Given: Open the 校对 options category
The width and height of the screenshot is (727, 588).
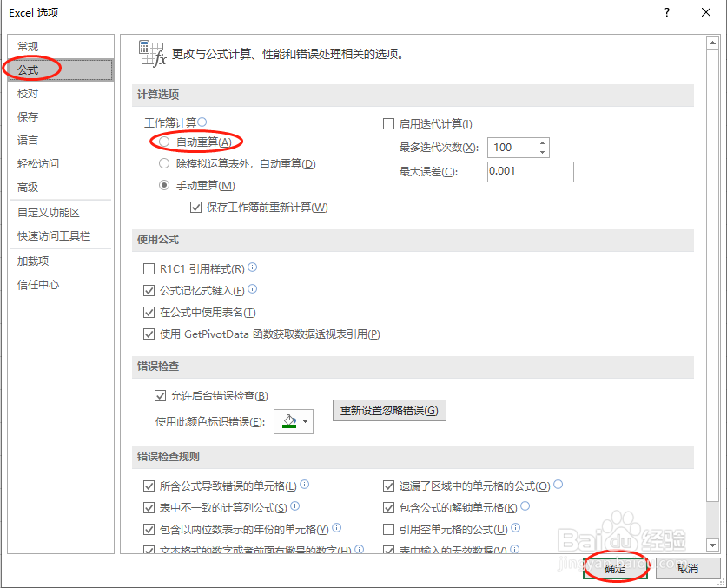Looking at the screenshot, I should [x=61, y=94].
